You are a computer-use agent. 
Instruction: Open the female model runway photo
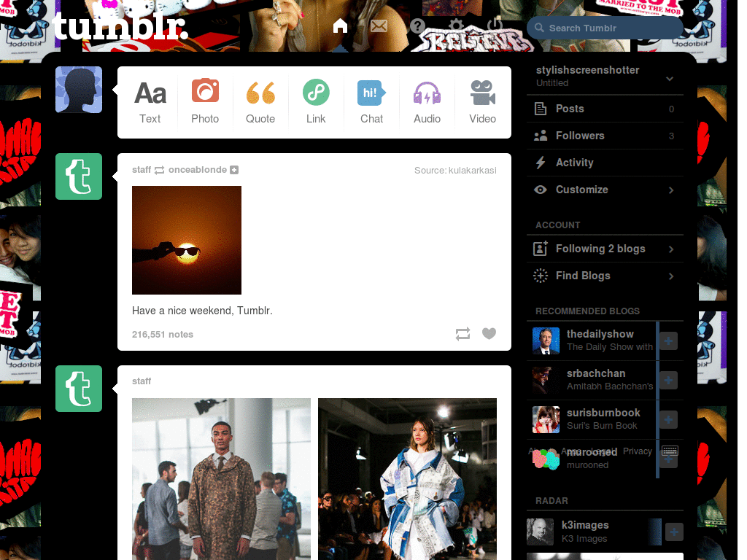pos(407,479)
